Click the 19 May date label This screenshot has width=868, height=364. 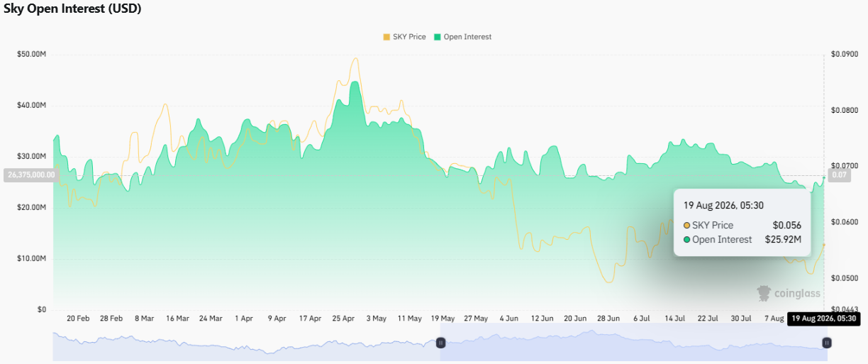coord(443,319)
